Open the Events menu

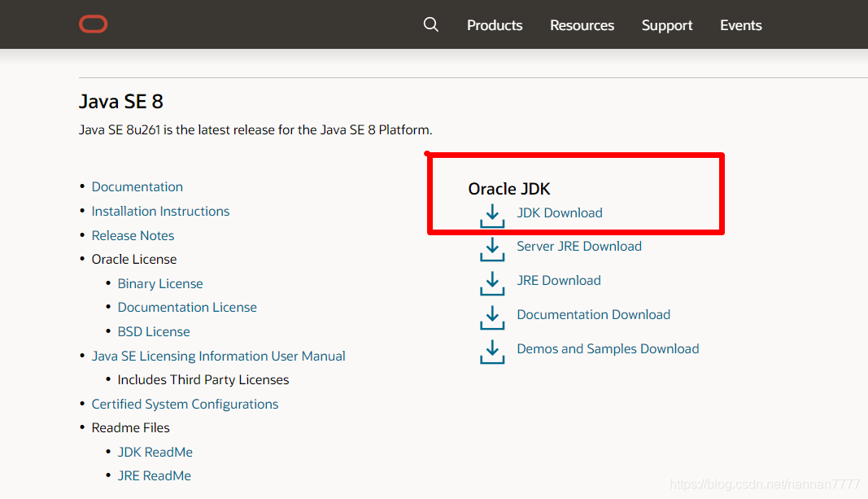(x=740, y=25)
